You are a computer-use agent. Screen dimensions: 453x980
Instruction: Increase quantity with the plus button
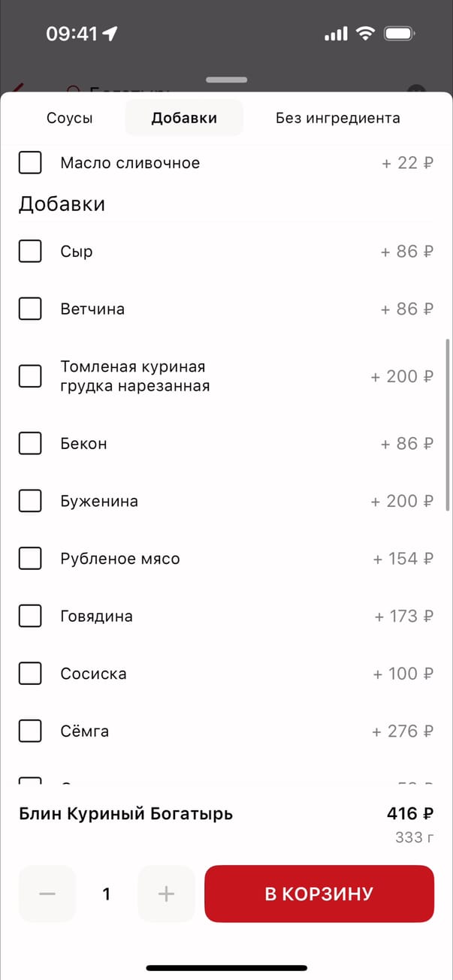166,894
